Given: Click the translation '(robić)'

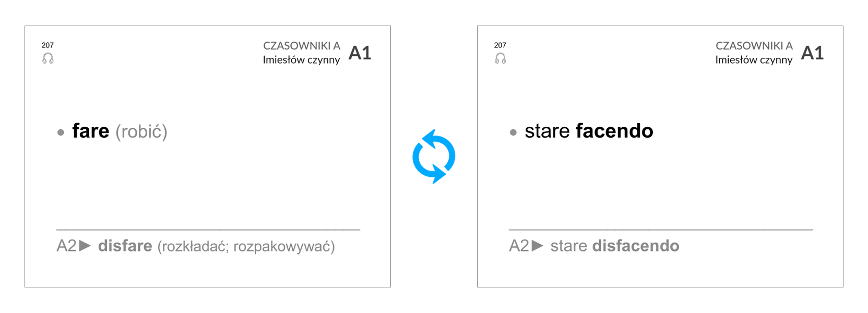Looking at the screenshot, I should [x=141, y=131].
